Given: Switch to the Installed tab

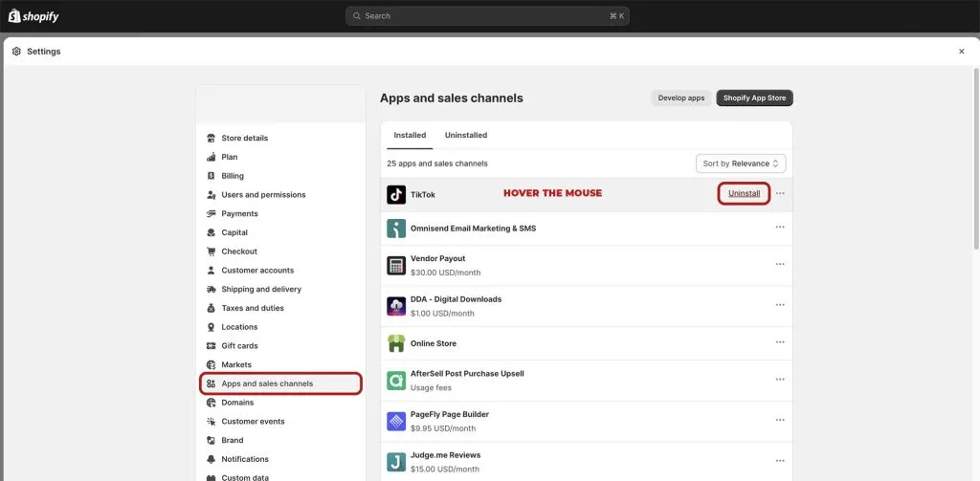Looking at the screenshot, I should click(x=410, y=135).
